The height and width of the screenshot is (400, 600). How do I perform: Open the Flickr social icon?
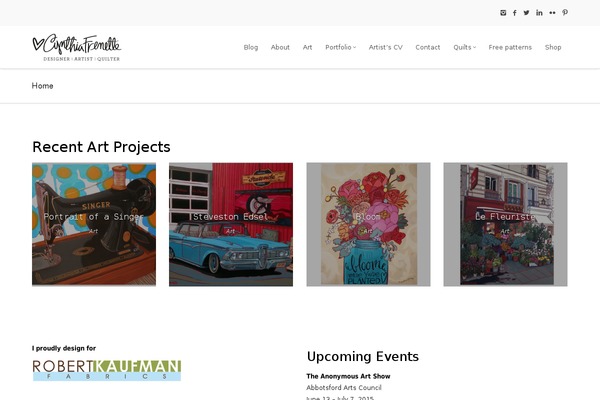[552, 13]
